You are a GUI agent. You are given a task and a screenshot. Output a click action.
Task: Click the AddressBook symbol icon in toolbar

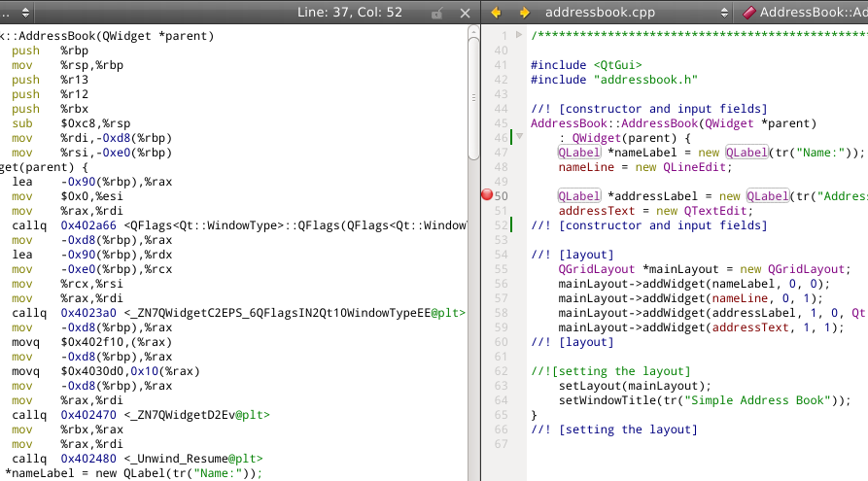748,13
